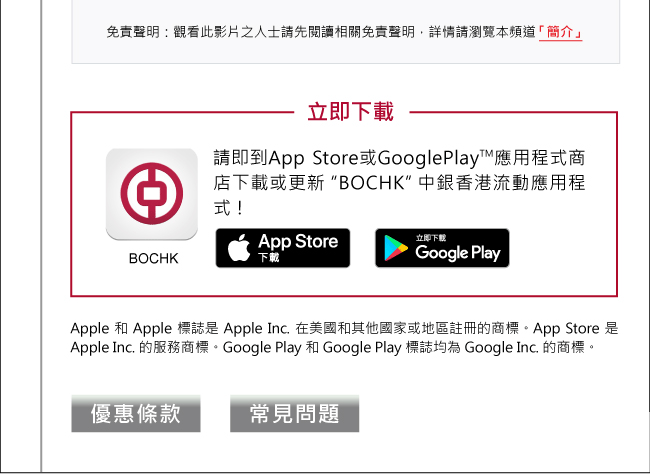Click the Apple Inc. trademark notice first line
The height and width of the screenshot is (474, 650).
(x=344, y=328)
